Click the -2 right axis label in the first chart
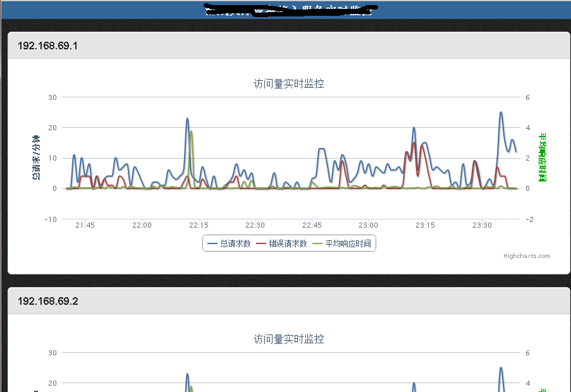 (x=529, y=219)
